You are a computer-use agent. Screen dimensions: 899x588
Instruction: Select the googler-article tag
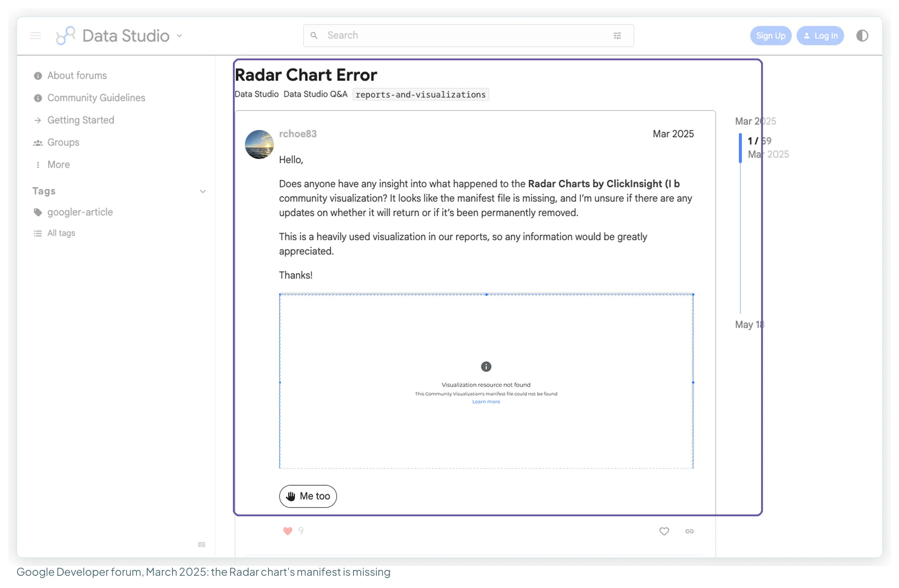pos(73,212)
